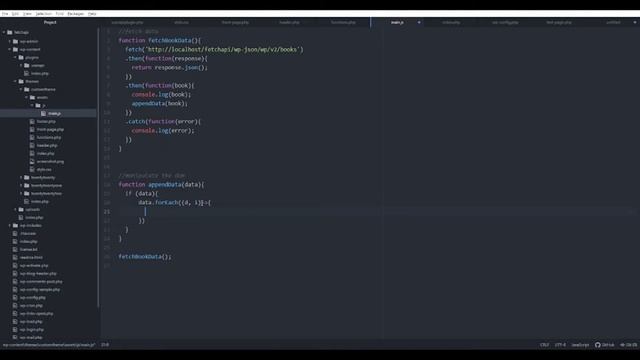
Task: Open the File menu
Action: coord(5,14)
